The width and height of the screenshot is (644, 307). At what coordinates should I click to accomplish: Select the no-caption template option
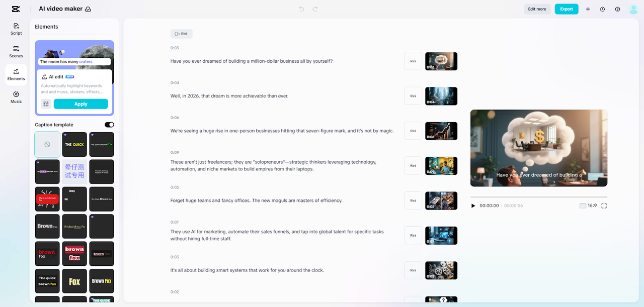point(47,144)
